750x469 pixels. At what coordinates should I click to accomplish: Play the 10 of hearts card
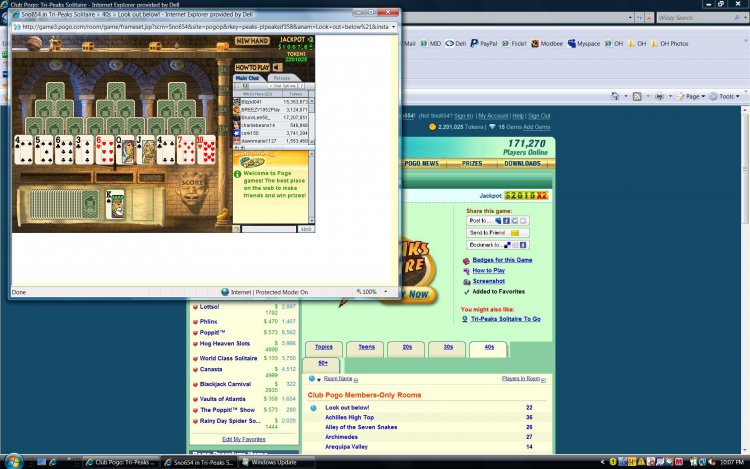[206, 150]
